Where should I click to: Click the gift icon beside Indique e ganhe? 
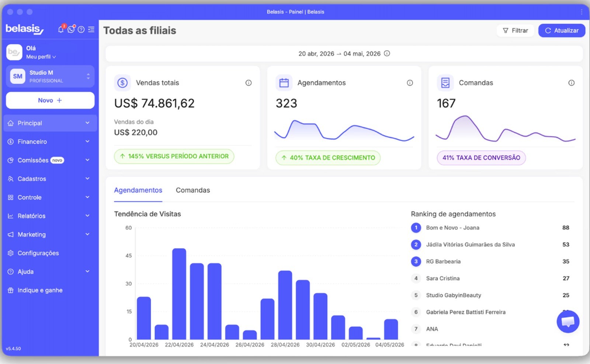click(x=11, y=290)
